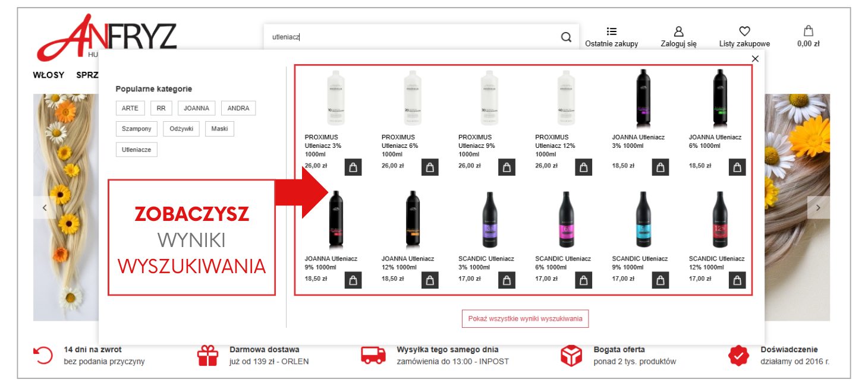Click the search magnifier icon
The height and width of the screenshot is (386, 868).
pyautogui.click(x=566, y=37)
